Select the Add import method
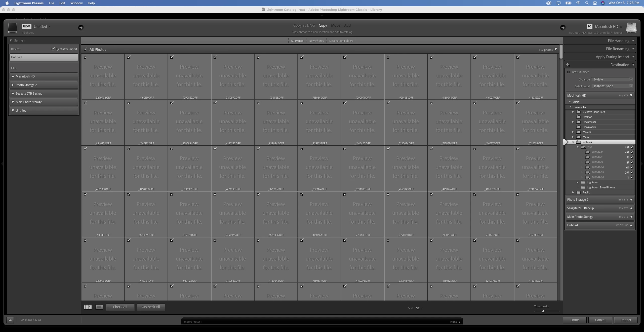 click(x=347, y=25)
